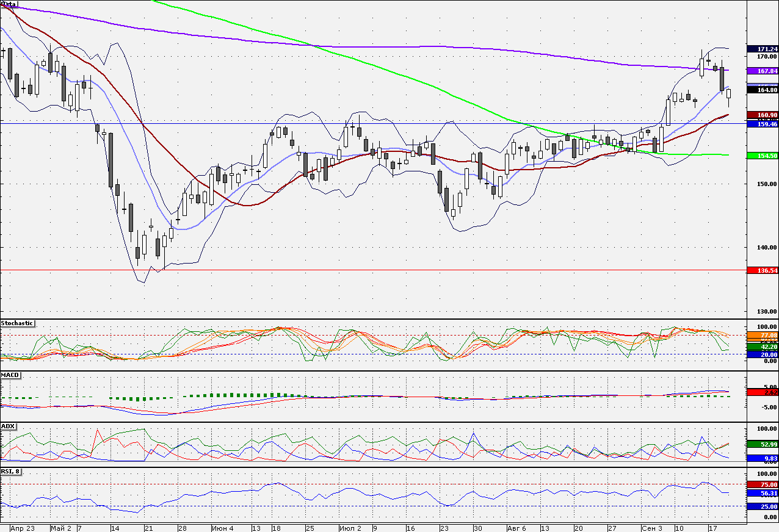Select the green 52.99 ADX value tag
The image size is (779, 532).
click(x=763, y=445)
